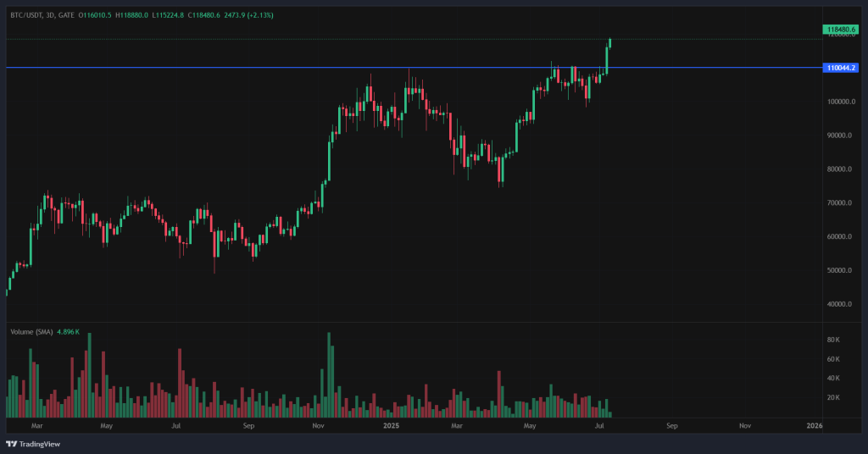Click the 2025 label on the time axis
The image size is (868, 454).
click(391, 425)
